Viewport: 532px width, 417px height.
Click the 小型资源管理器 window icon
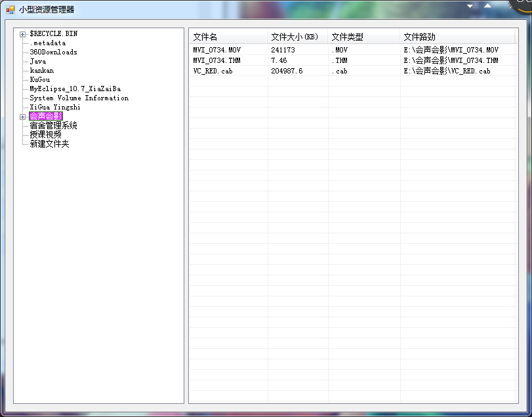(10, 10)
